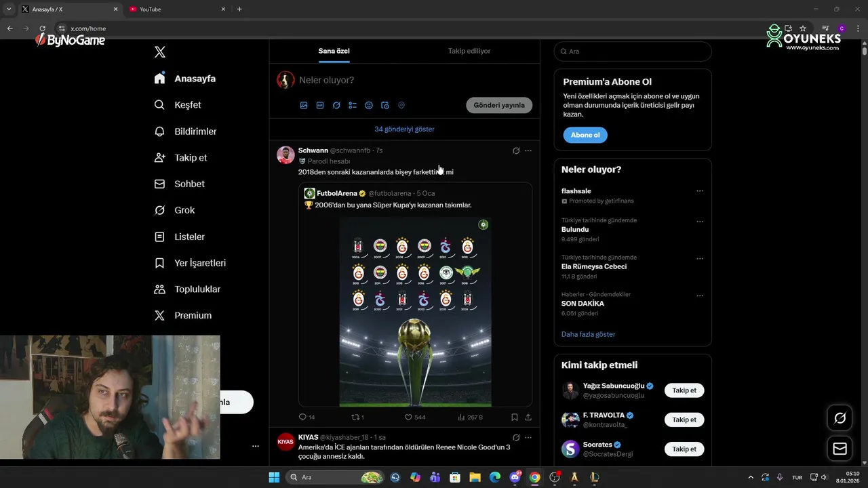Click the X logo in sidebar

tap(160, 52)
